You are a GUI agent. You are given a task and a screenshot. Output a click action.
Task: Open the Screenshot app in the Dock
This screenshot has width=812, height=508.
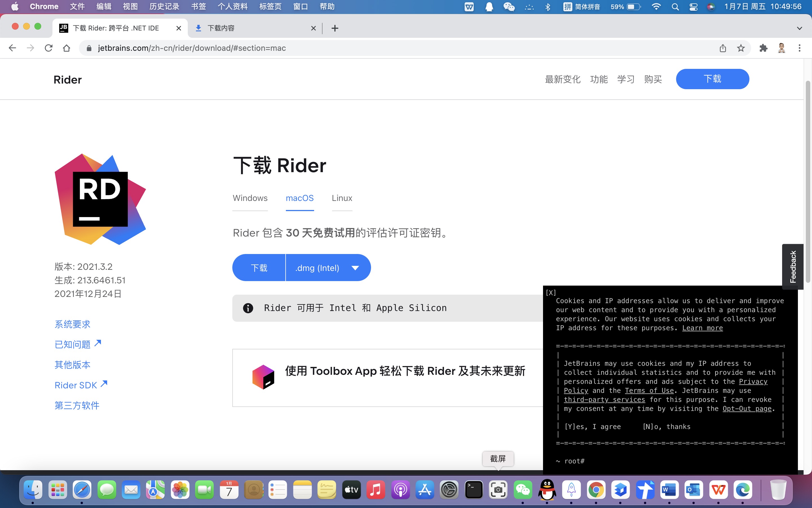coord(498,490)
